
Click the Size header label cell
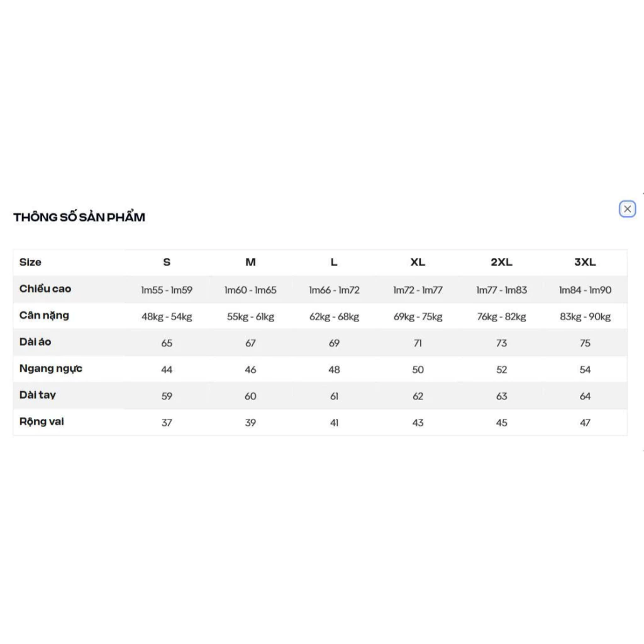pos(30,262)
